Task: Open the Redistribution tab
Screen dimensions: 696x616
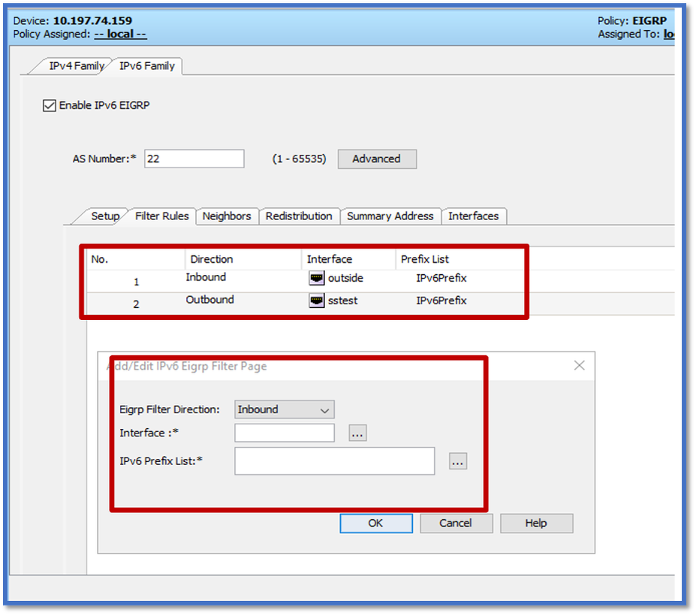Action: coord(299,216)
